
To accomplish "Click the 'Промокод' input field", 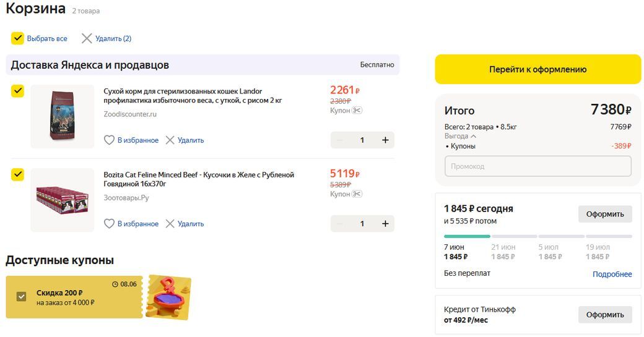I will pyautogui.click(x=537, y=166).
